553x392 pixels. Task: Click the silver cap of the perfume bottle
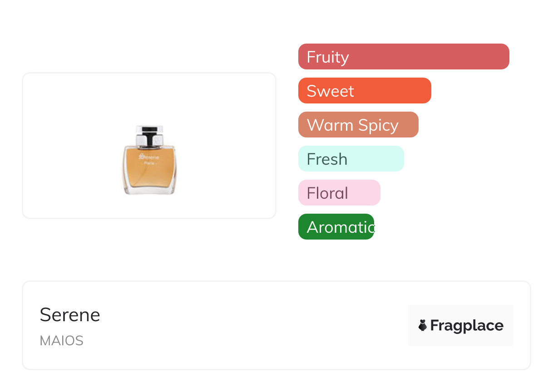point(149,136)
